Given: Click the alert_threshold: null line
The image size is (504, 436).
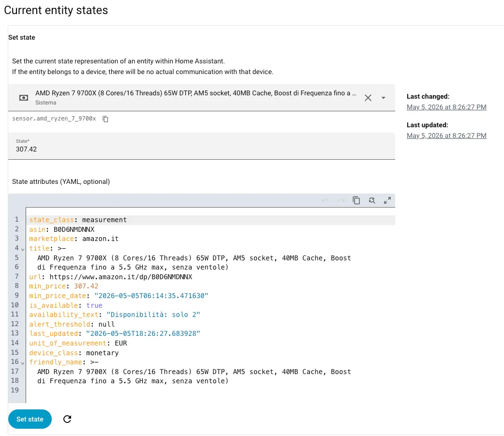Looking at the screenshot, I should coord(72,324).
